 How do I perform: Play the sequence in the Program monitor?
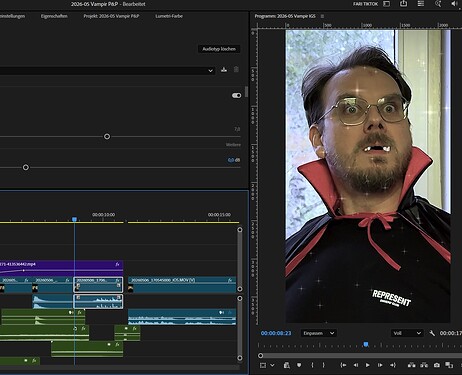click(x=368, y=365)
